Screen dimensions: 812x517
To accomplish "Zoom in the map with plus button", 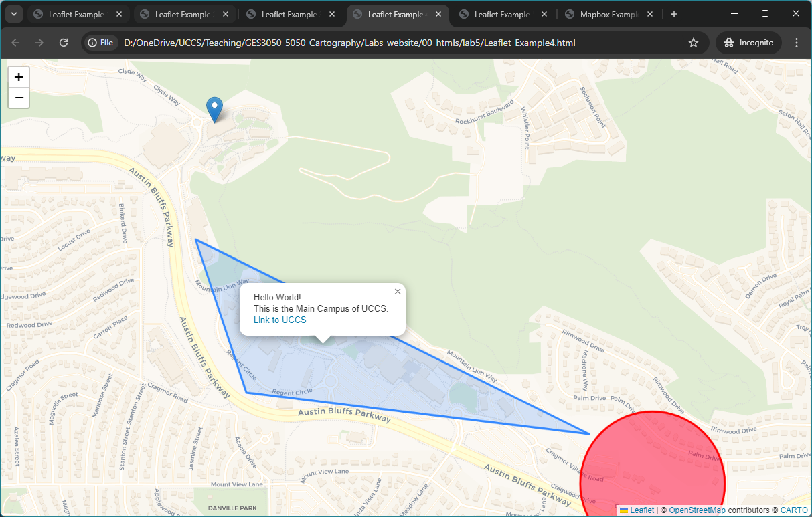I will pos(19,77).
